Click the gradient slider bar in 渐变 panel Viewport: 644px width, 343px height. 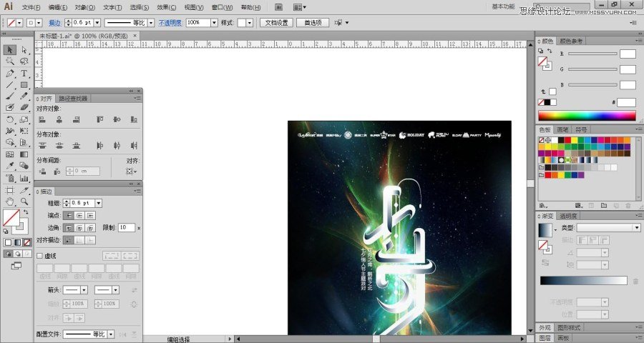[584, 281]
